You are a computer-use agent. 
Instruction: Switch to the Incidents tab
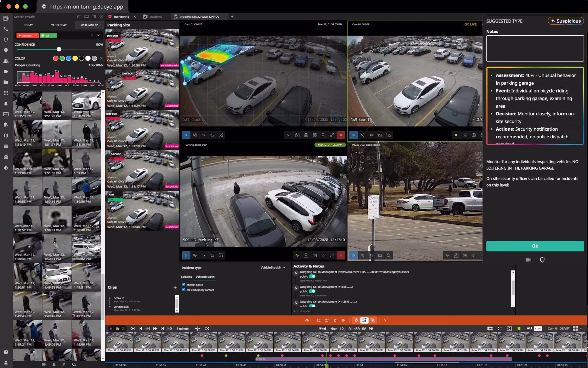[x=153, y=17]
